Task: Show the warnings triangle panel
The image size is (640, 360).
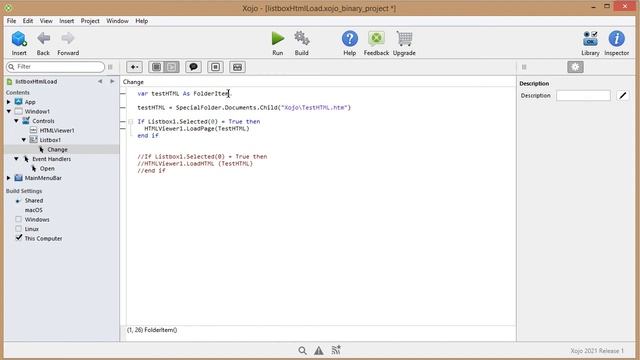Action: 319,350
